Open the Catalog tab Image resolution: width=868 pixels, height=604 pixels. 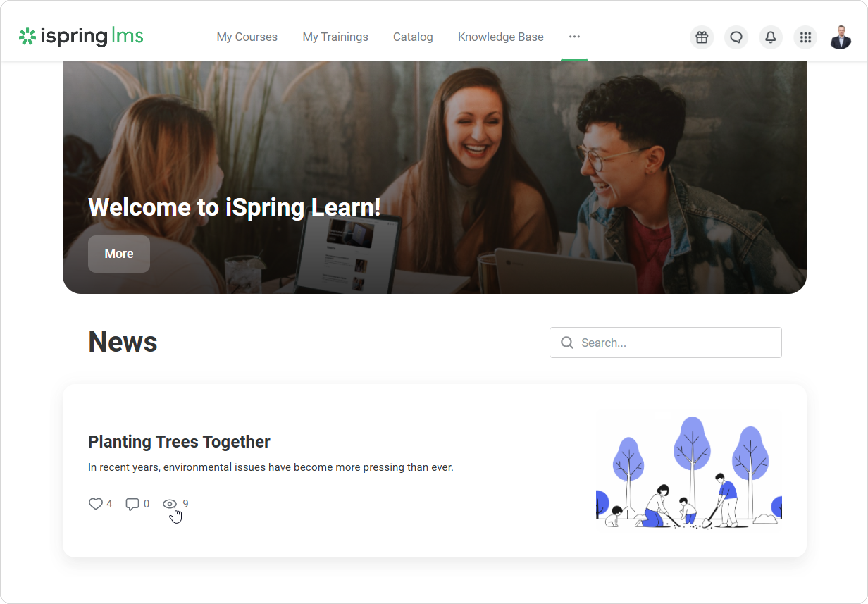click(x=413, y=37)
